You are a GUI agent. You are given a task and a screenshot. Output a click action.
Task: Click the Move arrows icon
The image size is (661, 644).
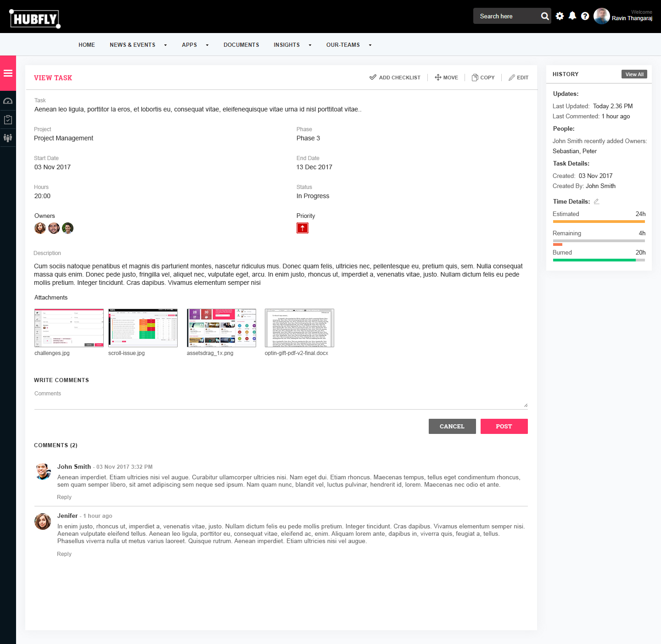[438, 77]
